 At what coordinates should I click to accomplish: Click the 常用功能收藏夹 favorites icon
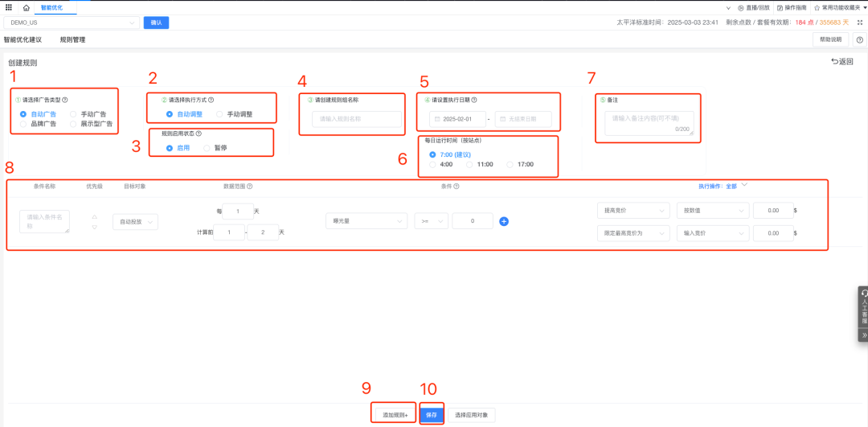point(817,8)
